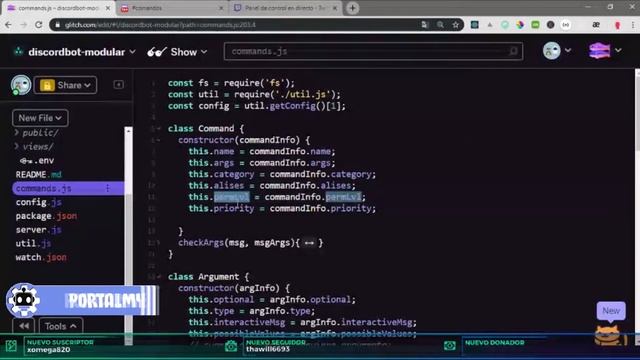Open the Glitch fish logo menu
The height and width of the screenshot is (360, 640).
pos(605,51)
